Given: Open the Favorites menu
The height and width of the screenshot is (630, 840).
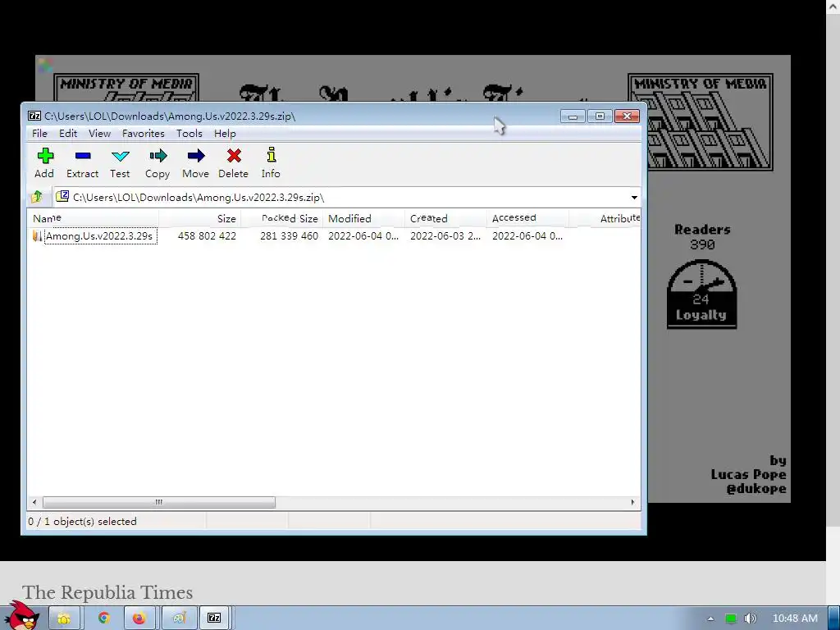Looking at the screenshot, I should [x=143, y=134].
